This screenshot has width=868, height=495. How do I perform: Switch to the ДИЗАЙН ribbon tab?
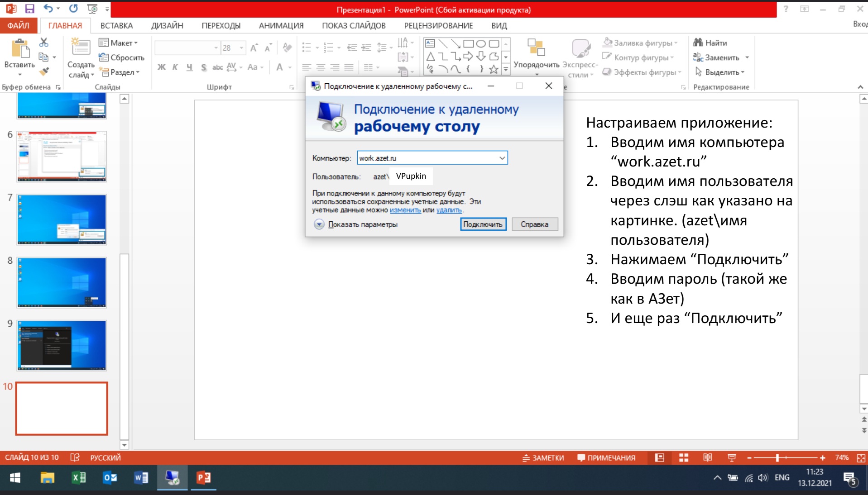(167, 26)
